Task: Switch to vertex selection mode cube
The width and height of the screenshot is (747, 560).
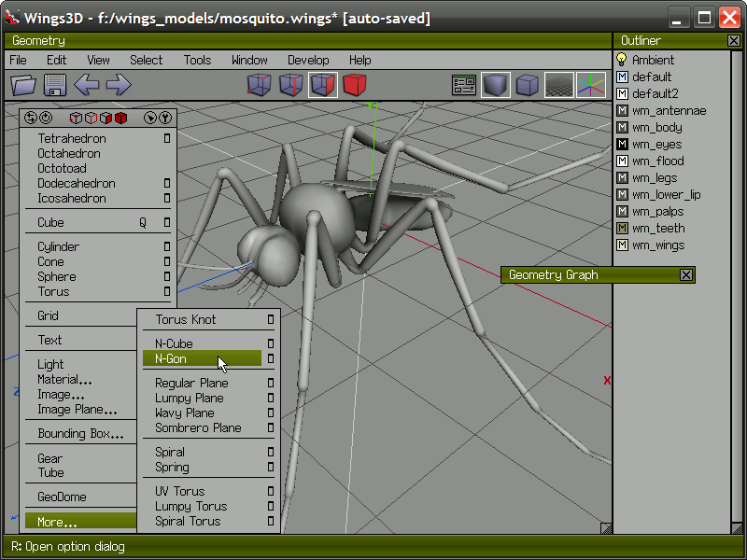Action: pyautogui.click(x=259, y=85)
